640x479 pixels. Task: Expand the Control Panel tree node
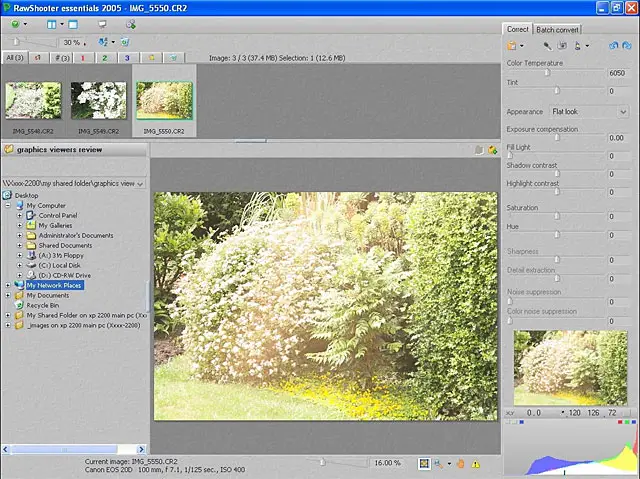tap(20, 215)
